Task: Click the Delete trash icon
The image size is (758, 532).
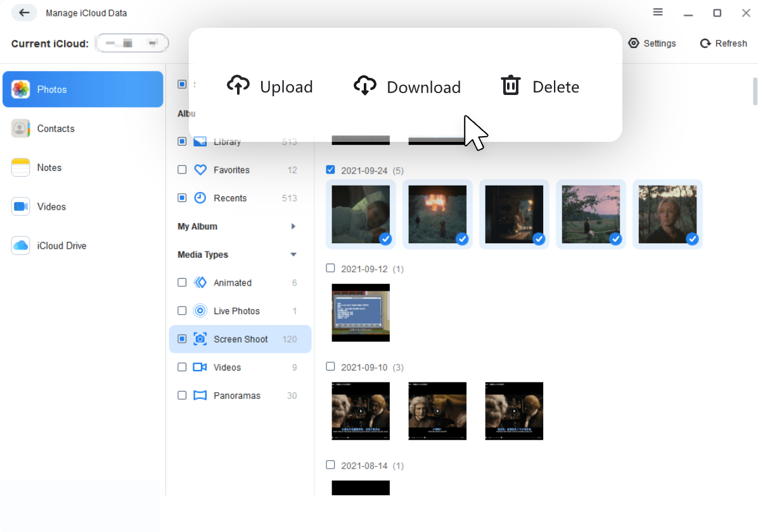Action: pos(511,85)
